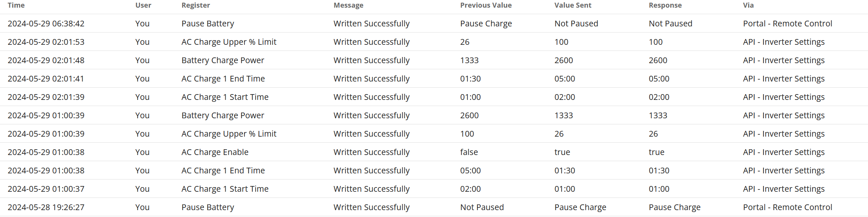Viewport: 868px width, 217px height.
Task: Click Pause Battery in the 19:26:27 row
Action: click(208, 207)
